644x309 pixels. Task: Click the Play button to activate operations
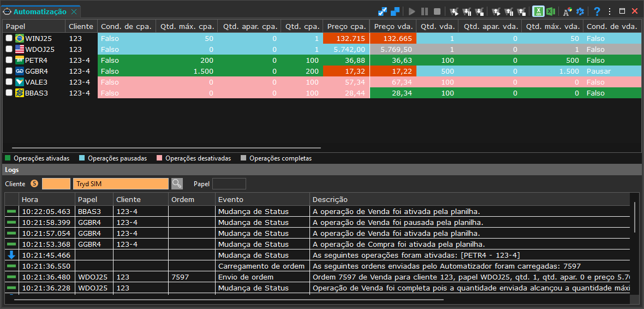(412, 11)
